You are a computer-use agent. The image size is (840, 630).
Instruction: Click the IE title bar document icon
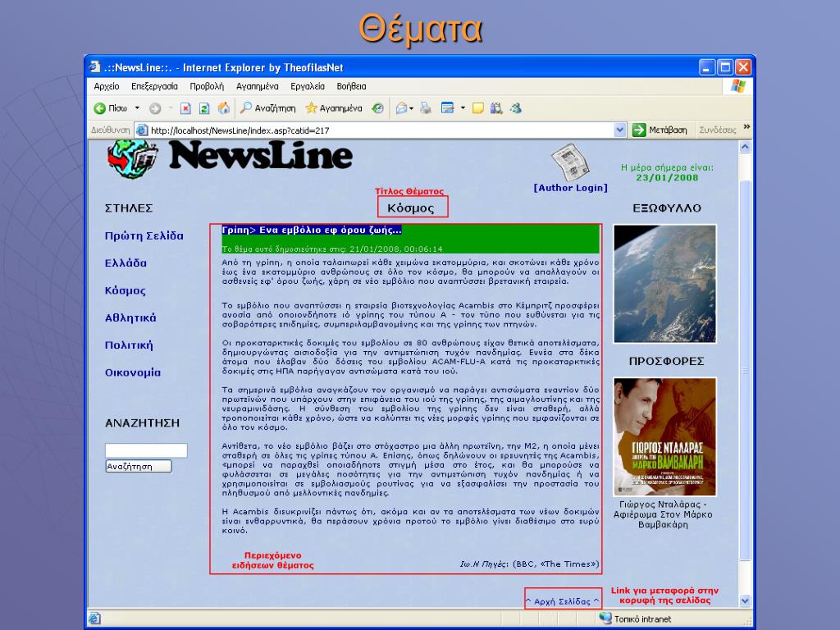95,67
